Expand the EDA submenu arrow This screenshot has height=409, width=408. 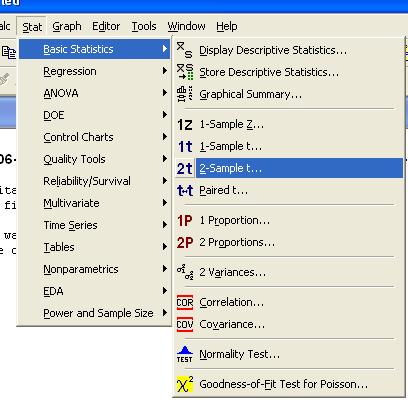click(x=165, y=291)
